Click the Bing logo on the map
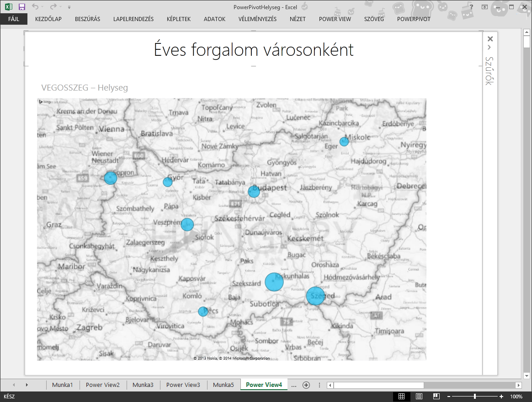 click(x=45, y=102)
